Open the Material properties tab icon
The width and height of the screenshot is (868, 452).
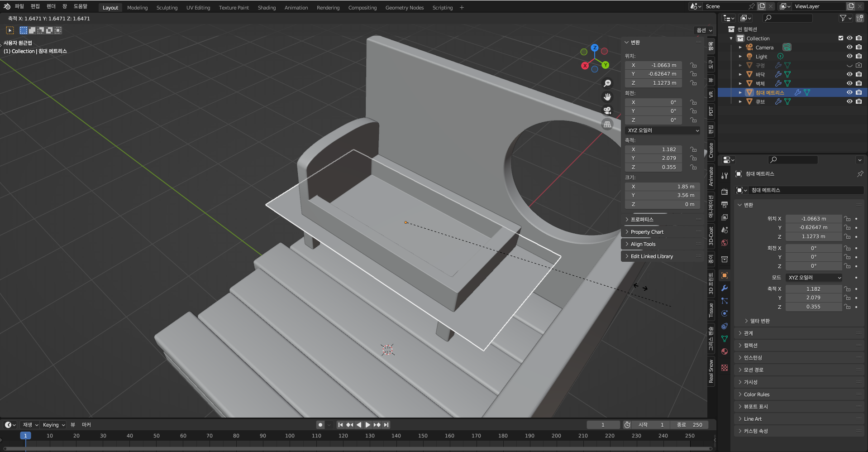(x=725, y=351)
